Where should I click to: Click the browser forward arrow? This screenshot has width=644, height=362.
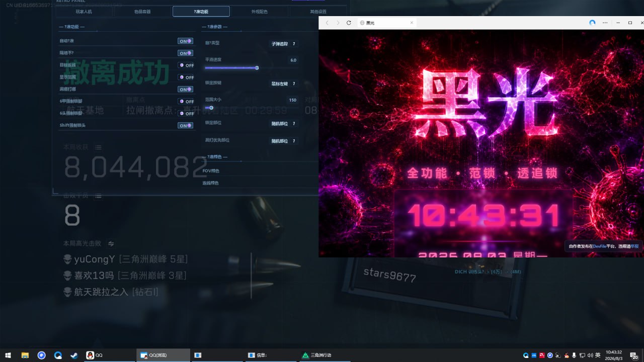coord(338,23)
